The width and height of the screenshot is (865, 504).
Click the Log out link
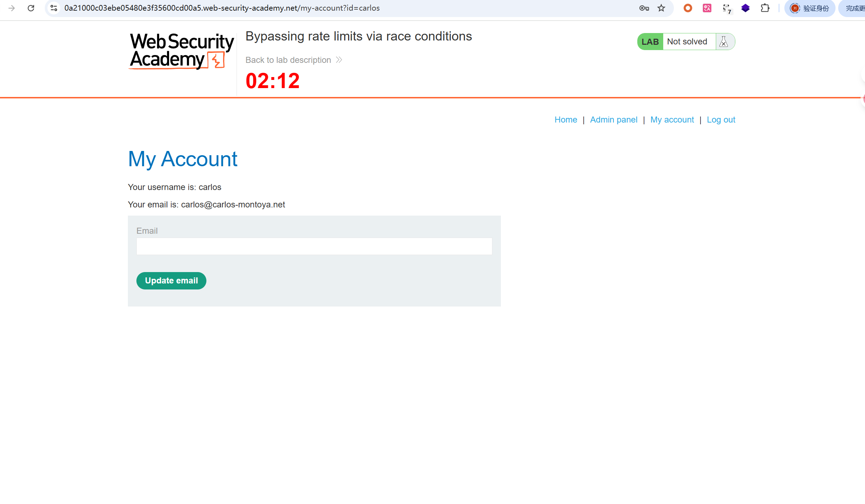click(721, 120)
